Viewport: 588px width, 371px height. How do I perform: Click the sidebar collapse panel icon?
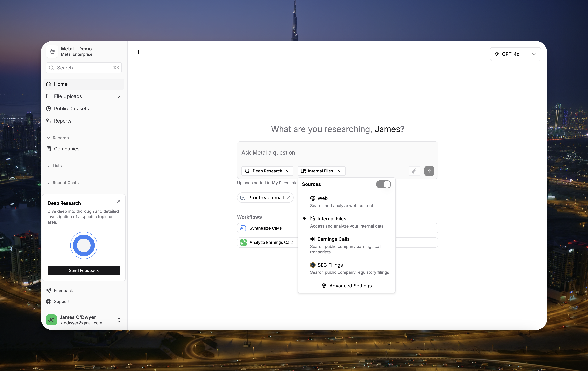[x=139, y=52]
